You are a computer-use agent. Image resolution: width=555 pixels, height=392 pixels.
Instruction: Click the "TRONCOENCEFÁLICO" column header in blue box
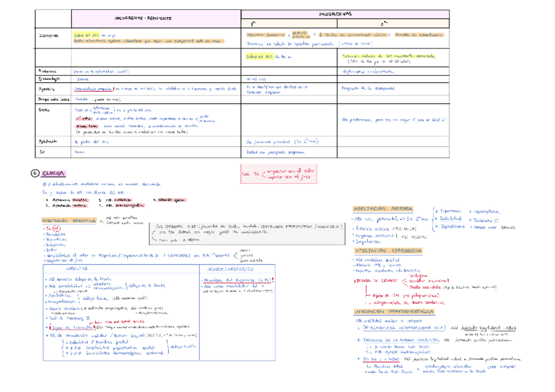(x=226, y=270)
